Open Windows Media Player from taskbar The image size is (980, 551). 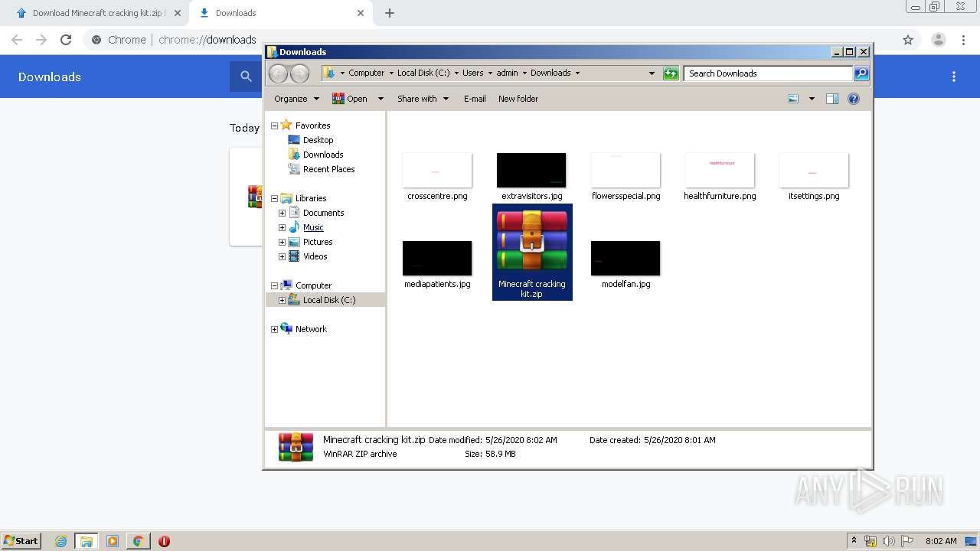tap(113, 541)
